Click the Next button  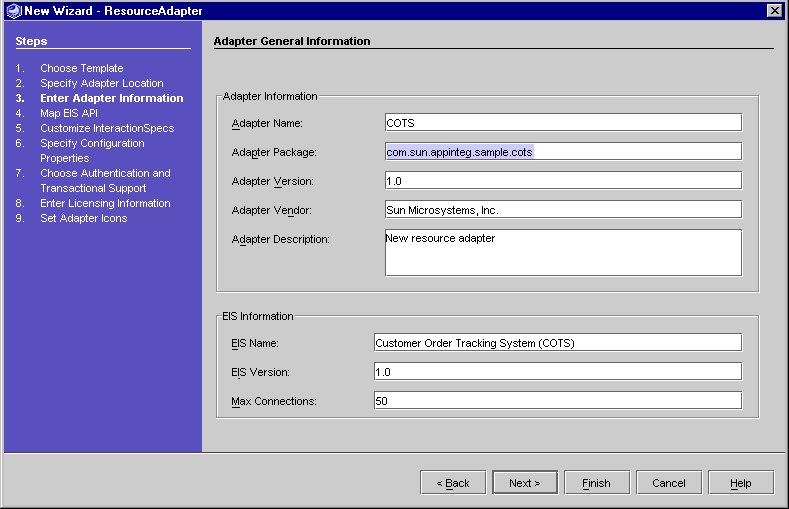click(525, 483)
